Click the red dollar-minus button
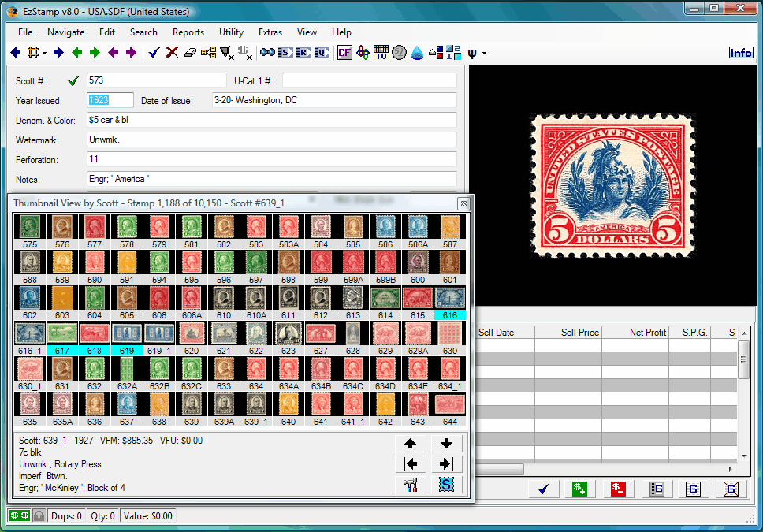 (x=617, y=489)
